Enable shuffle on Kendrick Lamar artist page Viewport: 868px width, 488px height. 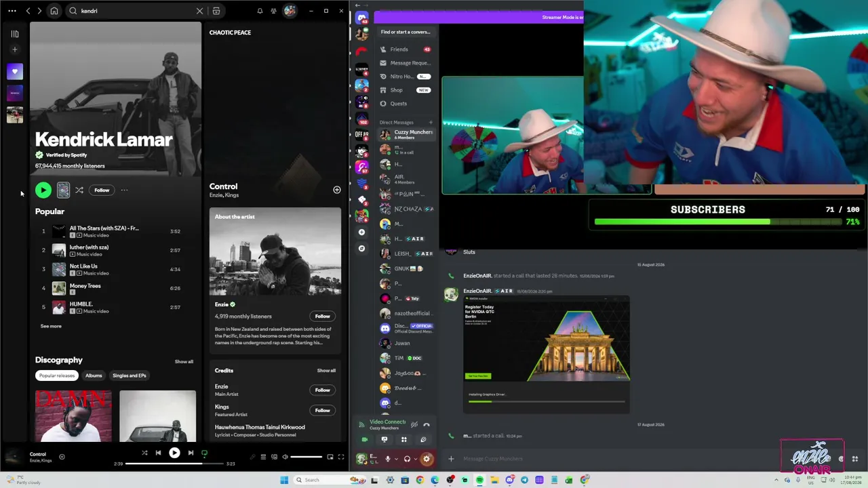coord(79,190)
